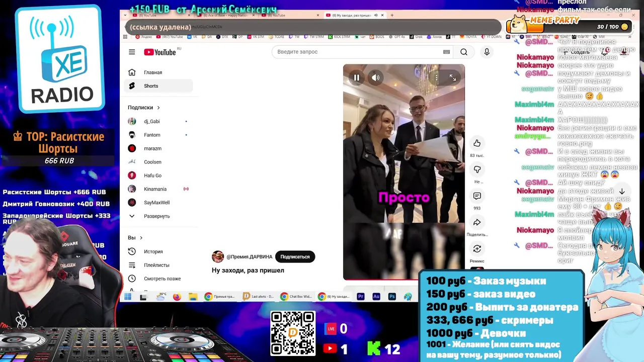The image size is (644, 362).
Task: Open Главная in the sidebar
Action: tap(158, 72)
